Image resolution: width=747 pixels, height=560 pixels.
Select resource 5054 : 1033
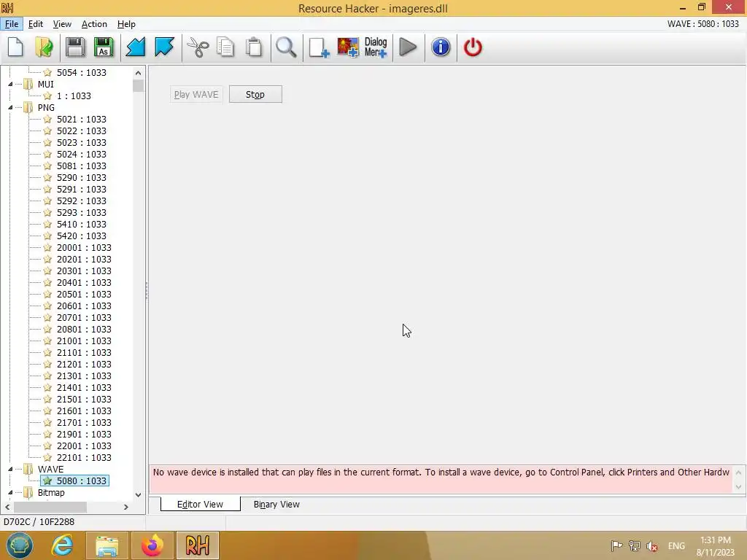click(82, 72)
